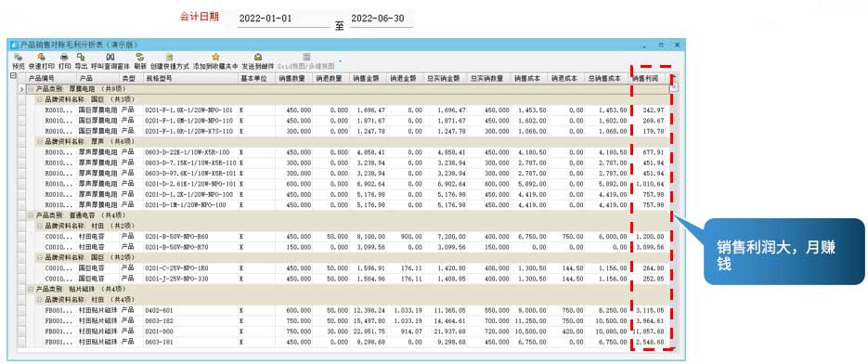The height and width of the screenshot is (364, 868).
Task: Click 发送到邮件 send mail icon
Action: (x=257, y=57)
